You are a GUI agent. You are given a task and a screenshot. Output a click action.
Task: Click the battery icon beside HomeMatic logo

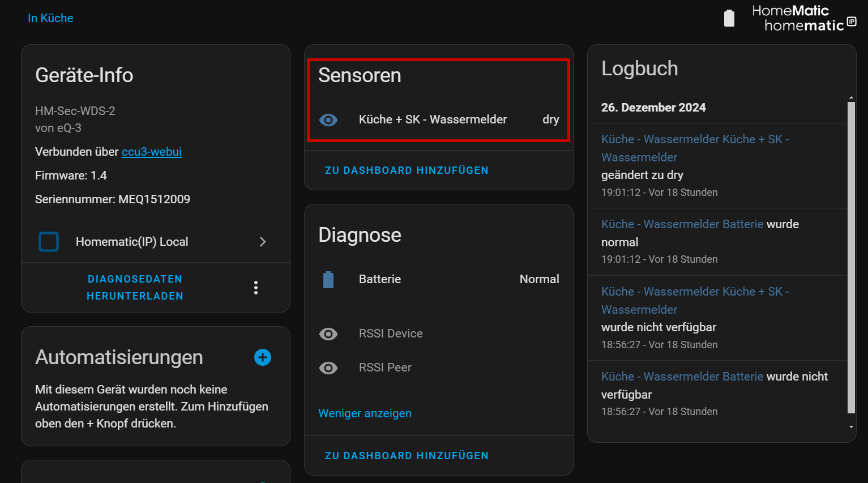point(729,18)
